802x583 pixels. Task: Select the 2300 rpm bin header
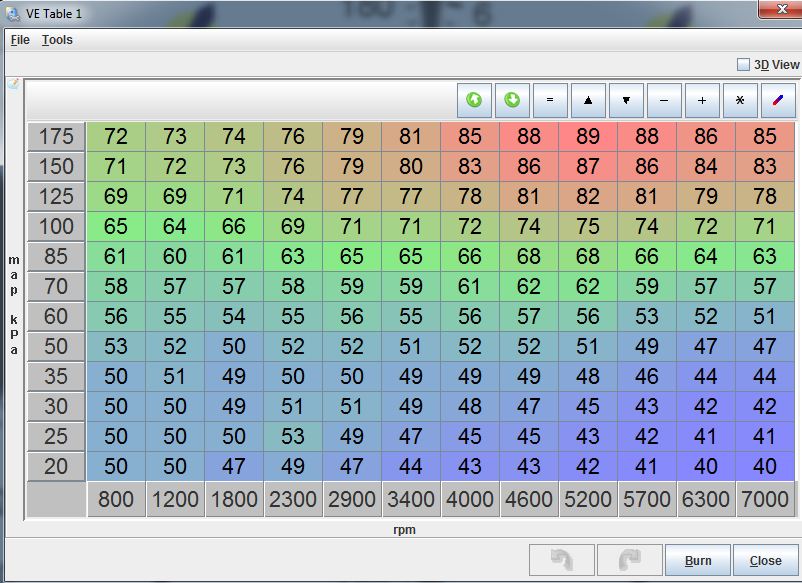coord(293,499)
